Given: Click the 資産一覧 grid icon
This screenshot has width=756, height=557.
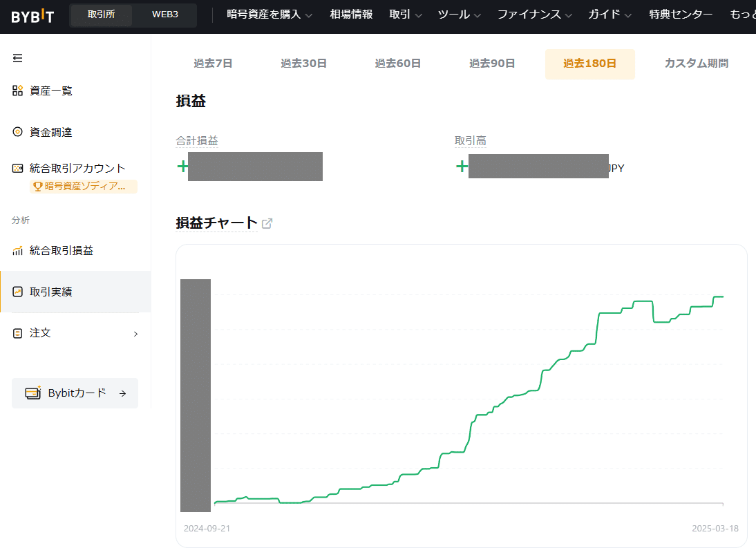Looking at the screenshot, I should click(18, 91).
